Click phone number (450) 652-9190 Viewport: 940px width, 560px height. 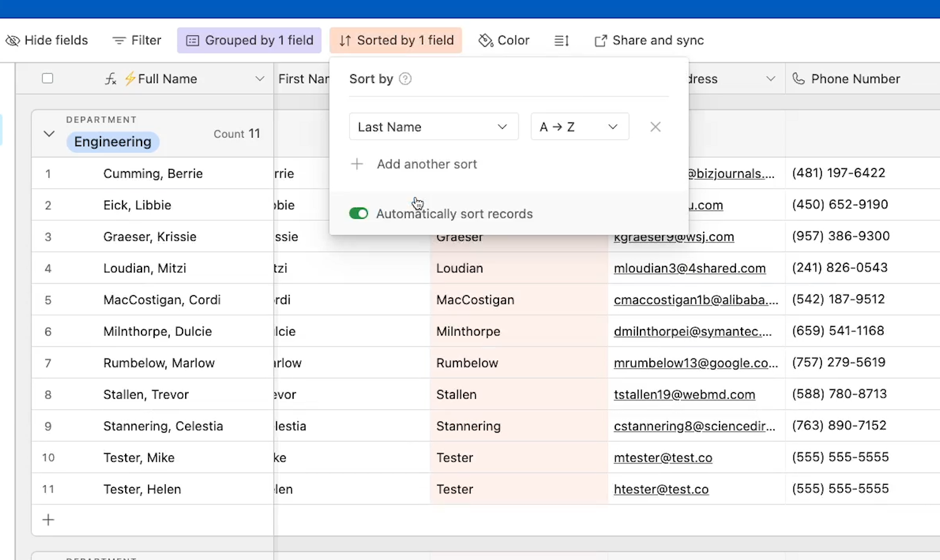(840, 205)
